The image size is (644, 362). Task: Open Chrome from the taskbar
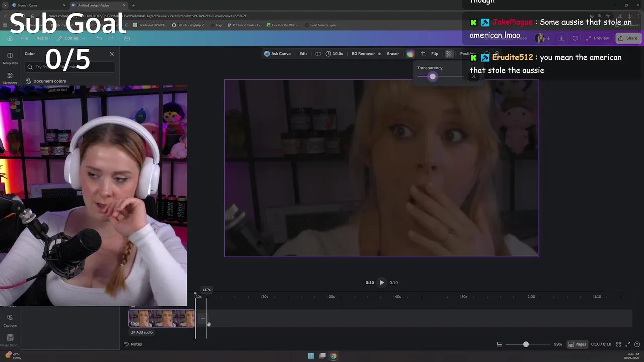(x=333, y=356)
